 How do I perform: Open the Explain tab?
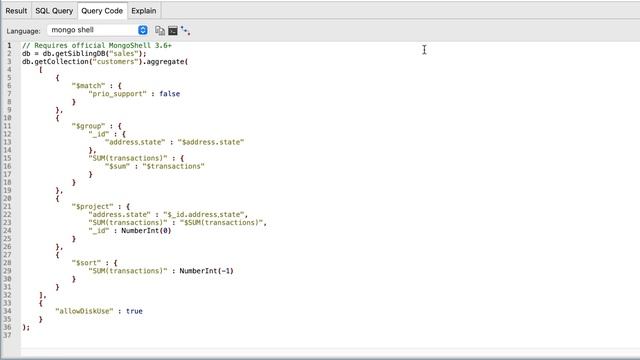tap(144, 11)
